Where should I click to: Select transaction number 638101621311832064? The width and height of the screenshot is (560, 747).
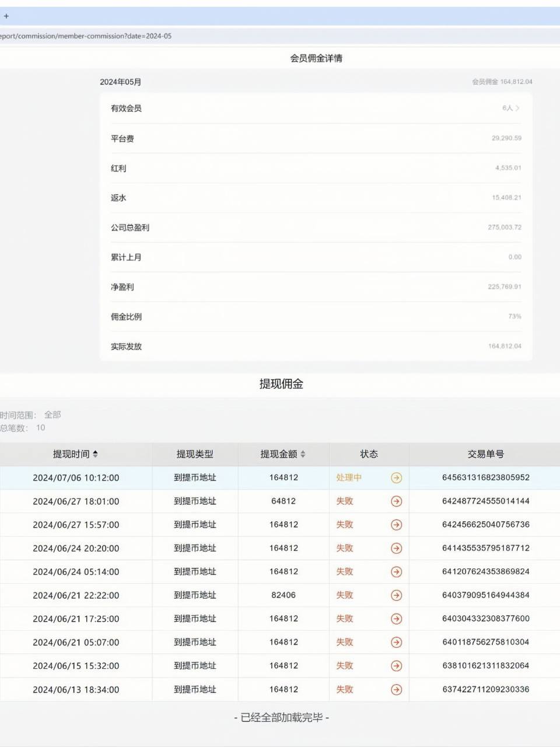coord(486,665)
